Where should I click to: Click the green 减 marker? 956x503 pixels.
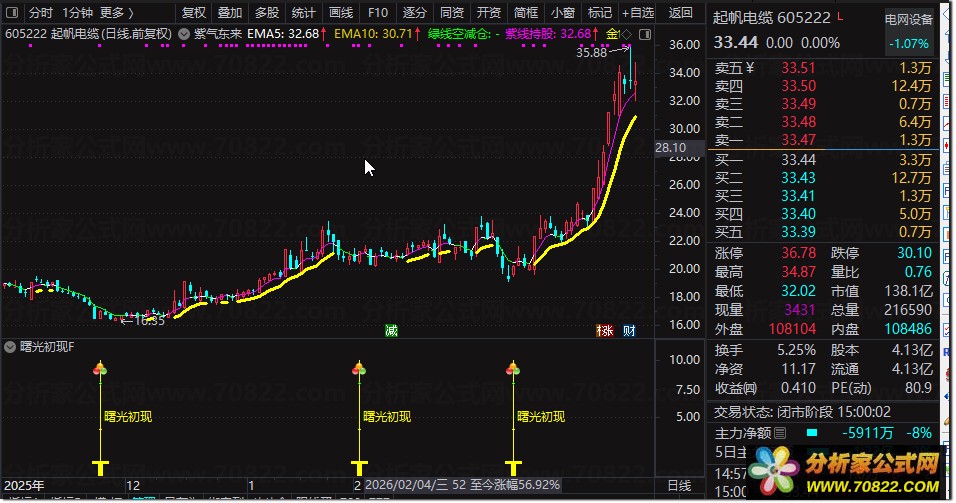(391, 330)
